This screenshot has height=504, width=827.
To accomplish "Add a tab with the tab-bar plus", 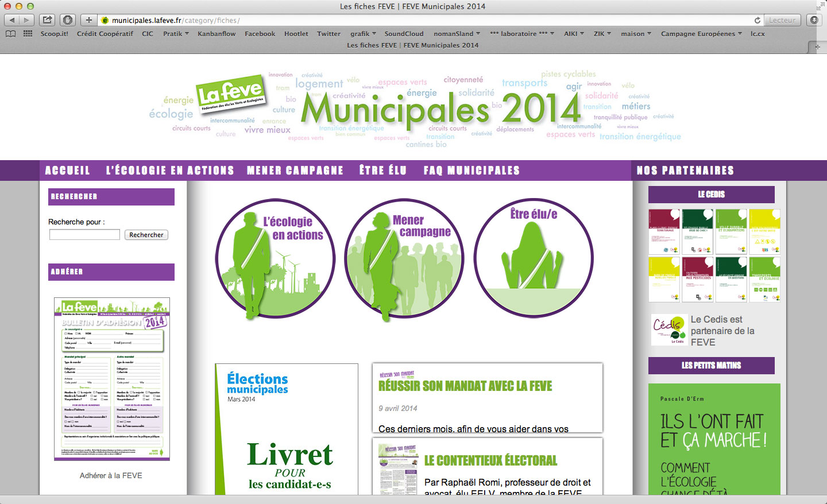I will pos(817,47).
